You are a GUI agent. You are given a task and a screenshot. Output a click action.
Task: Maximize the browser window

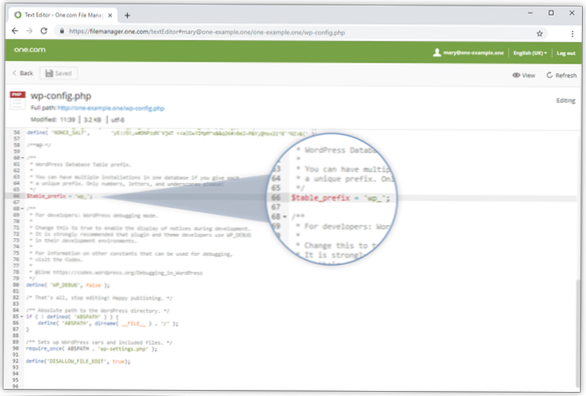click(x=551, y=13)
